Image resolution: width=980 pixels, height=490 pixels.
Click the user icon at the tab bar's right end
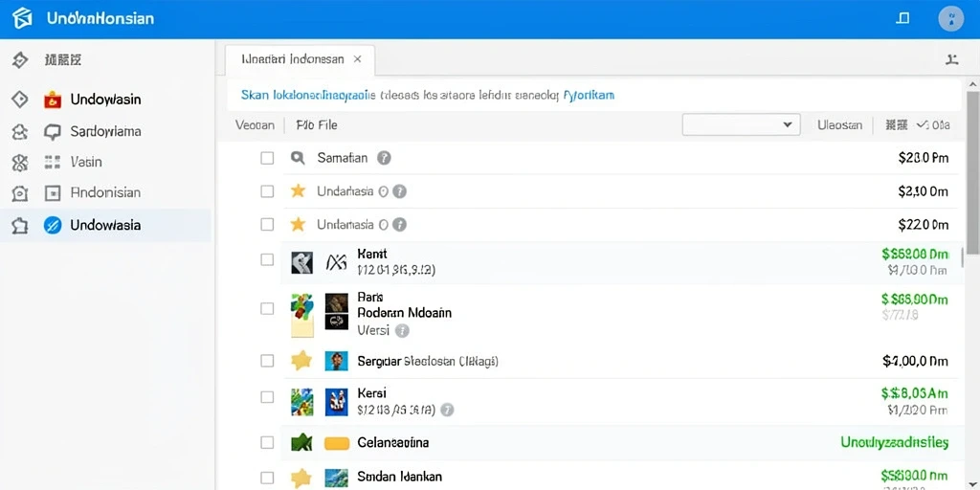952,60
